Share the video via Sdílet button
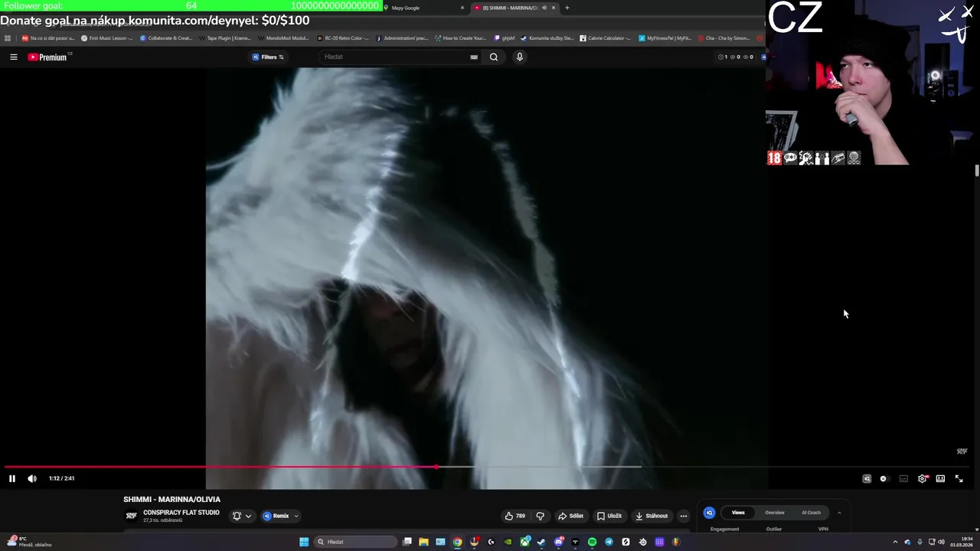Viewport: 980px width, 551px height. [570, 516]
